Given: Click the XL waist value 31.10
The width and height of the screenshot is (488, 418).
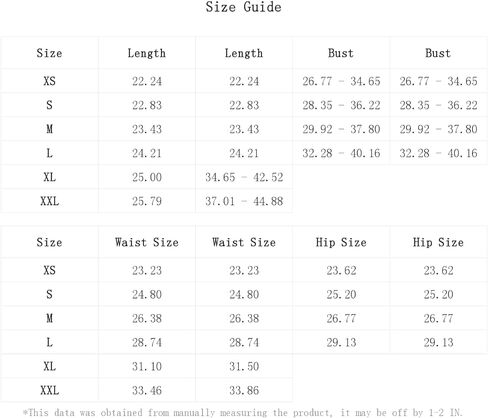Looking at the screenshot, I should click(x=147, y=366).
